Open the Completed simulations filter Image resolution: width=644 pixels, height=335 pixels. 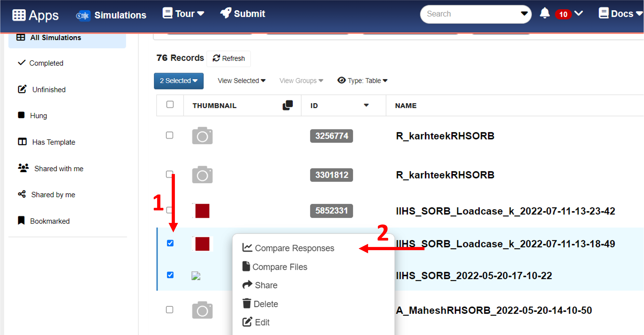click(40, 63)
